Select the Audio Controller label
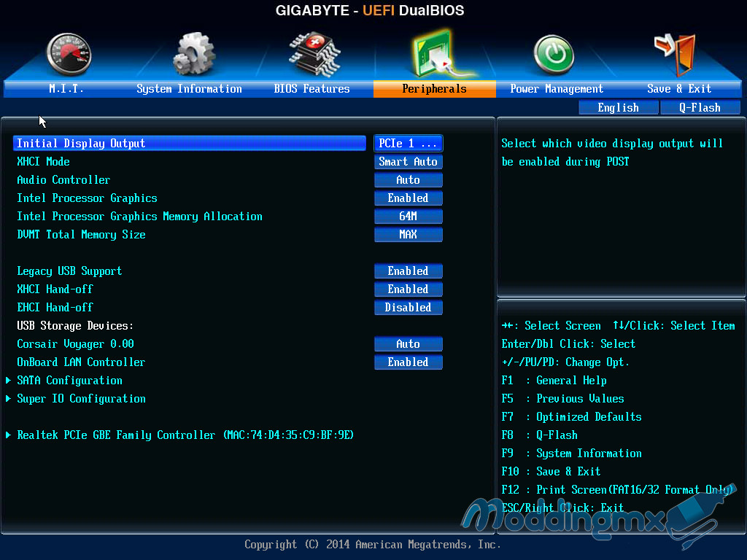 point(63,179)
